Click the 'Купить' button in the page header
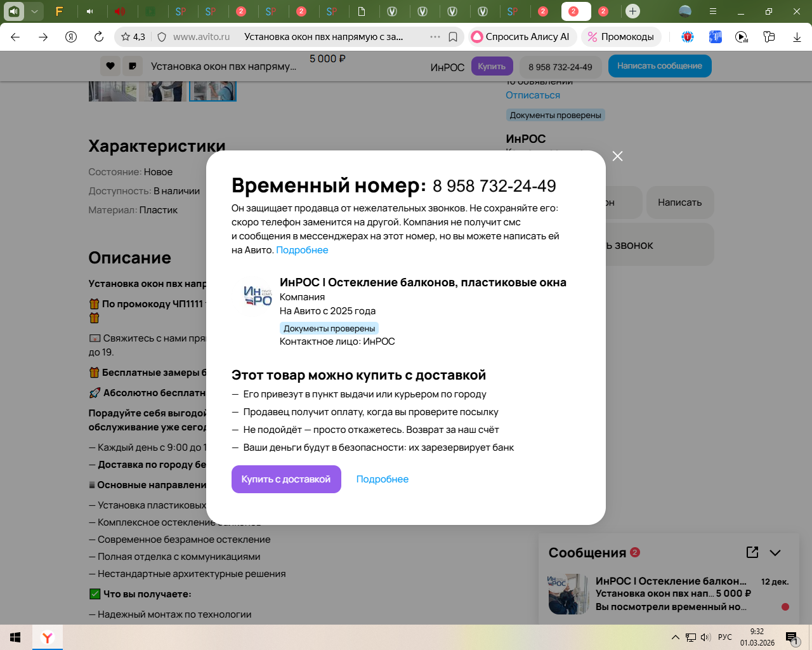The width and height of the screenshot is (812, 650). click(x=492, y=66)
